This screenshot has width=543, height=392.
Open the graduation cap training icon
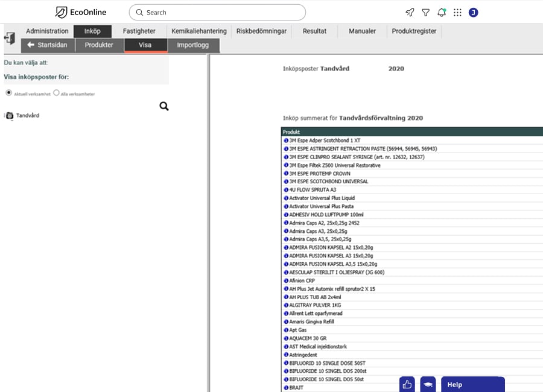pos(428,385)
